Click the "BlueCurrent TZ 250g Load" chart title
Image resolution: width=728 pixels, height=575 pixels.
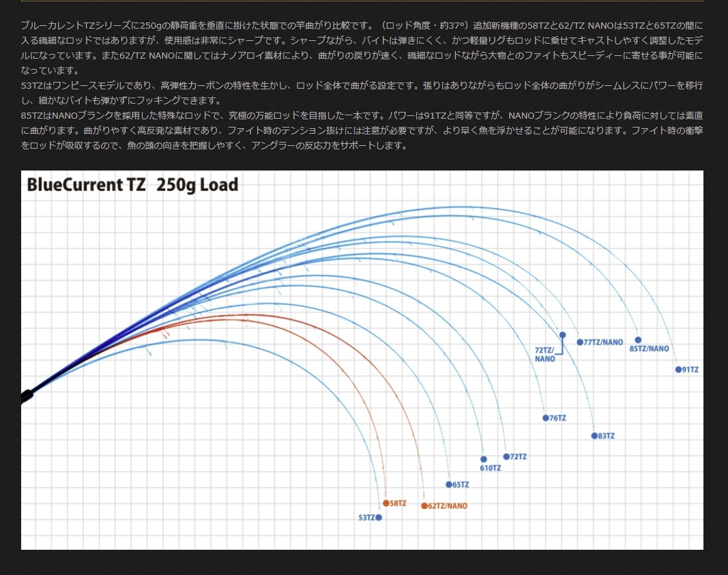point(132,185)
